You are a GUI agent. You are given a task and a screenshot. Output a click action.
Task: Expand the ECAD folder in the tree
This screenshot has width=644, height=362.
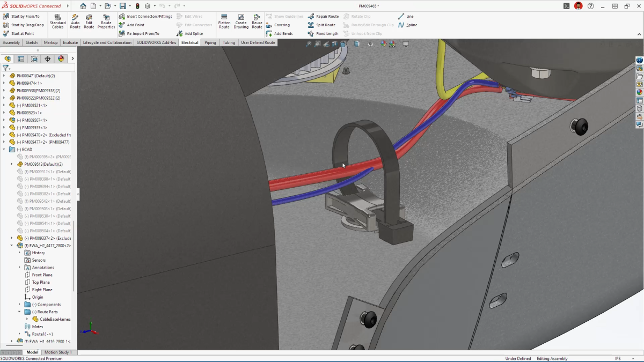(5, 149)
